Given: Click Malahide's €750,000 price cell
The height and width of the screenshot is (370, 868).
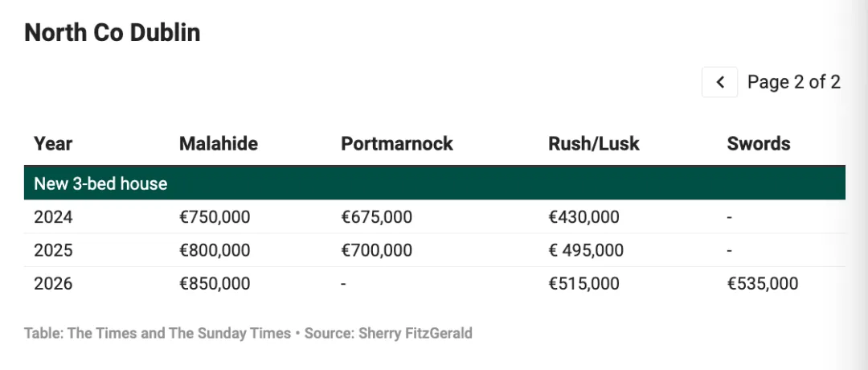Looking at the screenshot, I should click(x=215, y=217).
